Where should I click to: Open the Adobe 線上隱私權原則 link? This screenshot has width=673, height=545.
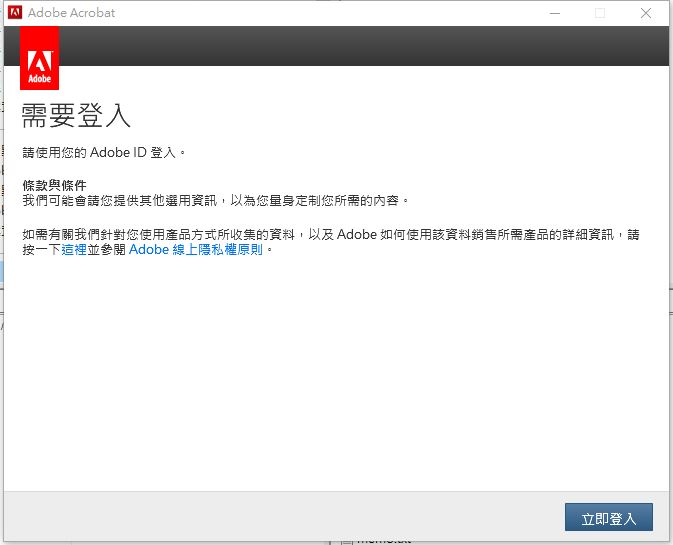(x=195, y=250)
